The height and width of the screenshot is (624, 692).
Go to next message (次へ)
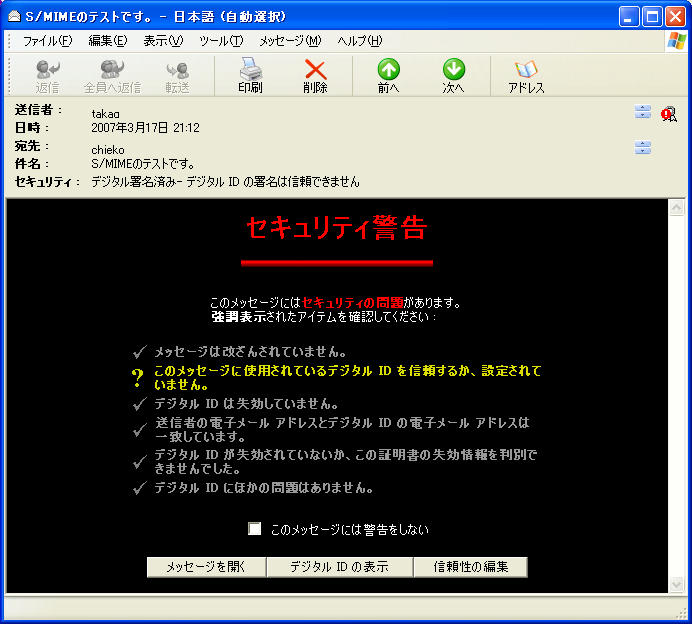(x=453, y=75)
